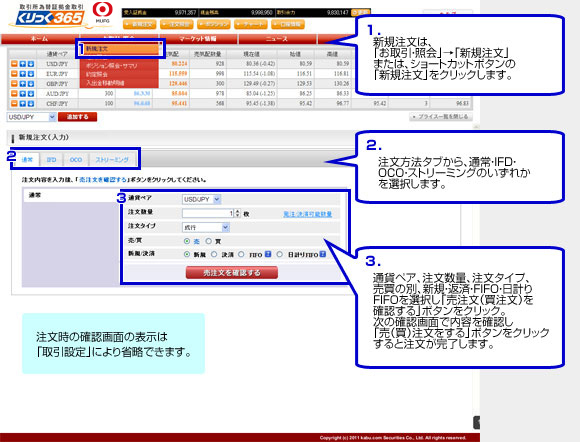
Task: Choose ポジション照会・サマリ in the dropdown menu
Action: click(119, 65)
